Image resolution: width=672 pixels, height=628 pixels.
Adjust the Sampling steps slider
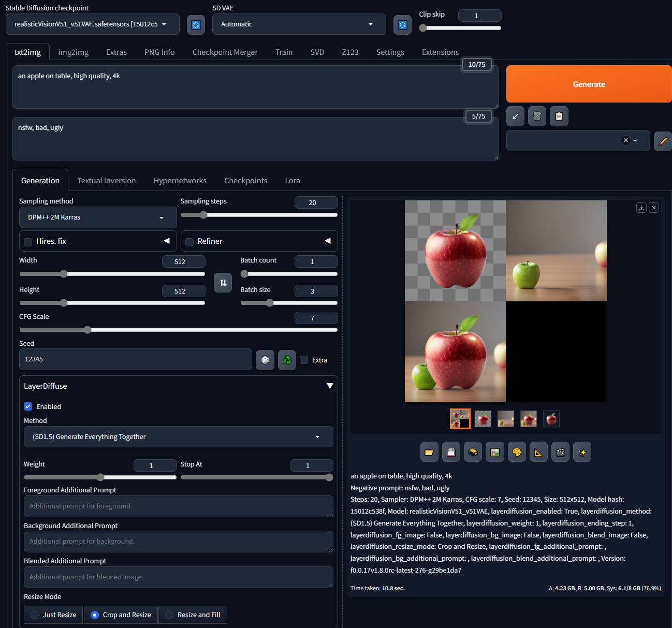click(259, 215)
